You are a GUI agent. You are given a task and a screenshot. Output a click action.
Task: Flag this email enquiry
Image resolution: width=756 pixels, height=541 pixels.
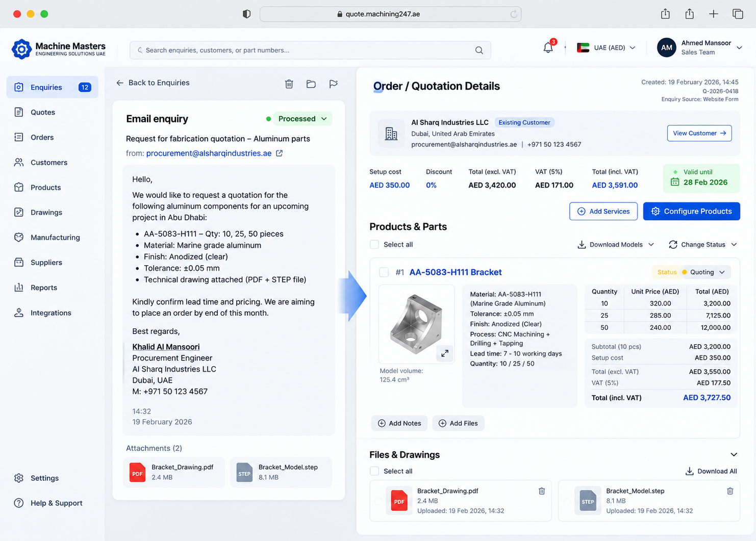[x=334, y=84]
